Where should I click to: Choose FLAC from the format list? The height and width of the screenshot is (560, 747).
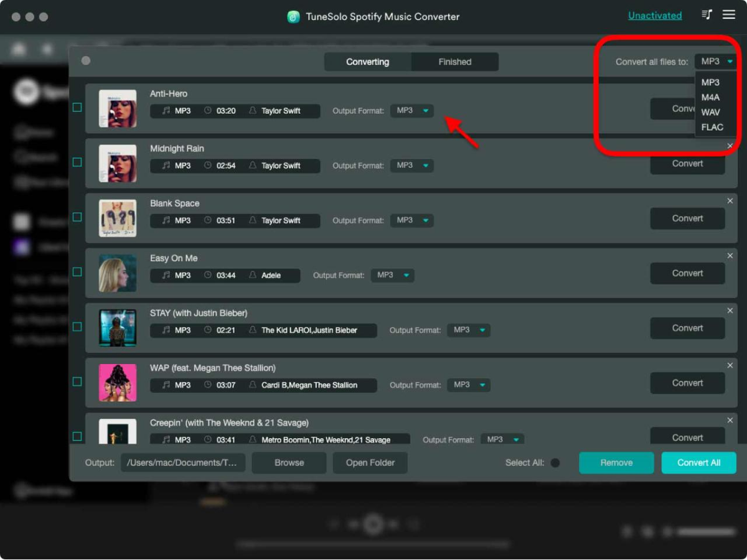click(x=712, y=127)
